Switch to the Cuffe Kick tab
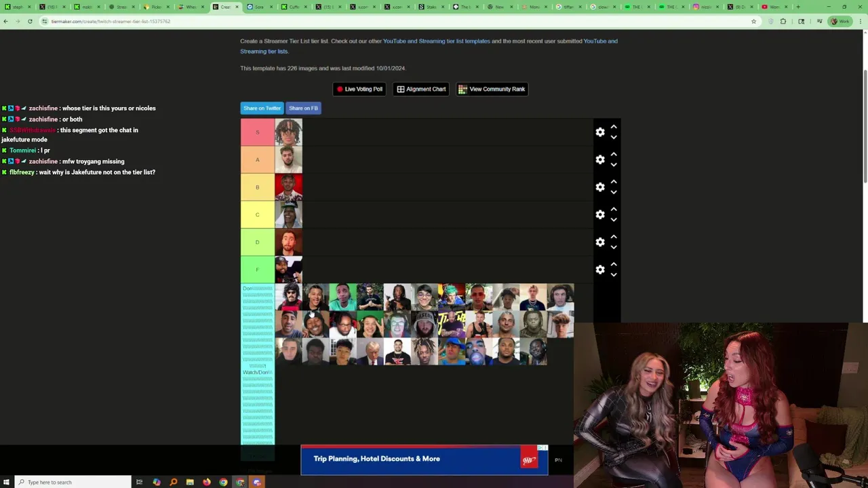 [294, 7]
